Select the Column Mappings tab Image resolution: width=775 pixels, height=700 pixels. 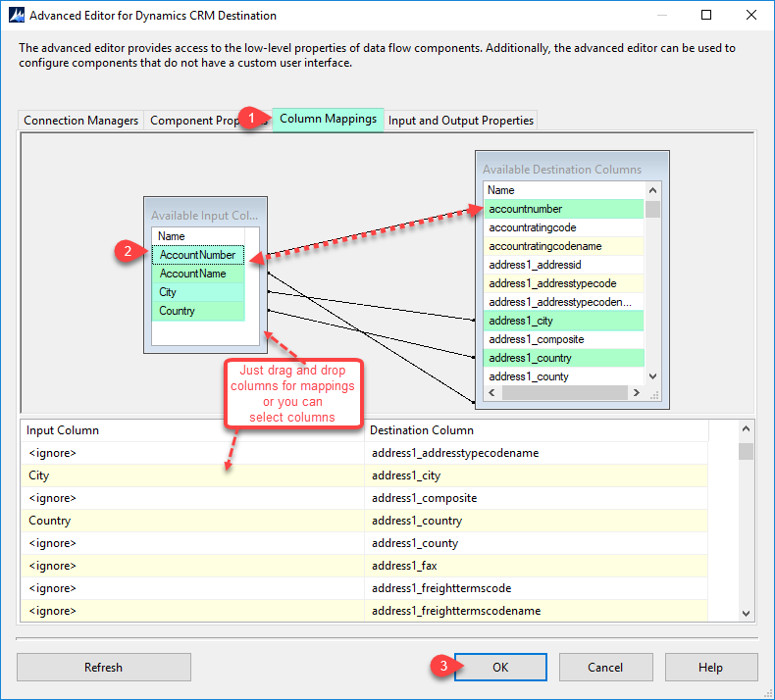pyautogui.click(x=329, y=119)
